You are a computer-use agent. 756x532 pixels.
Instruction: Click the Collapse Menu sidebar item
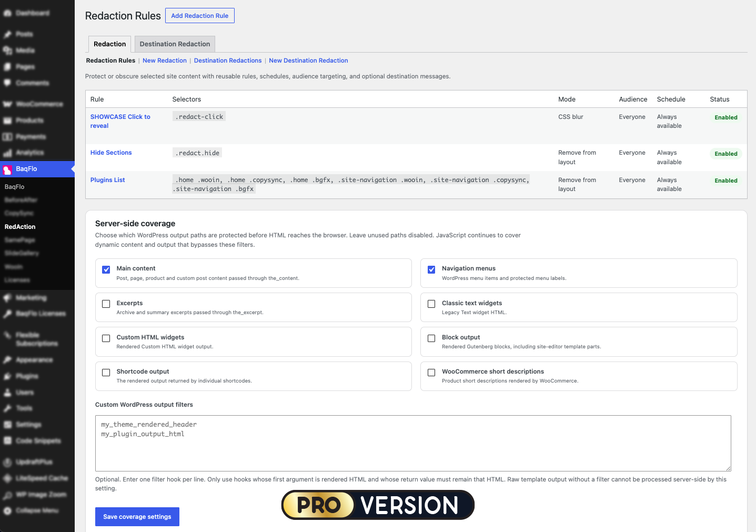pos(37,510)
